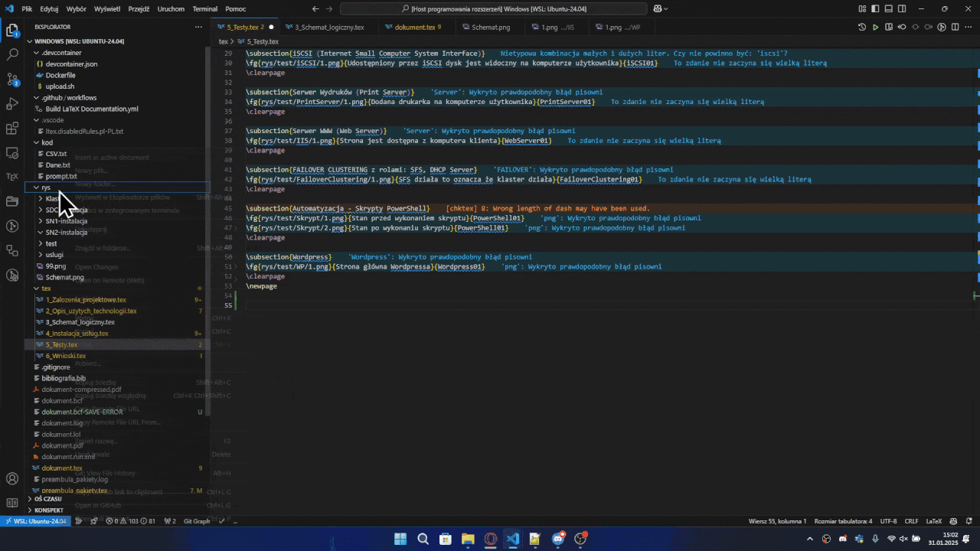980x551 pixels.
Task: Switch to the 3_Schemat_logiczny.tex tab
Action: (329, 27)
